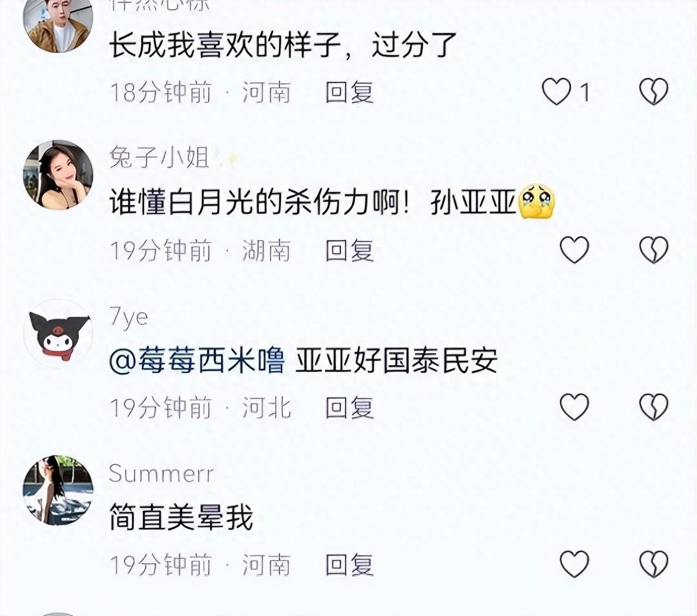The width and height of the screenshot is (697, 616).
Task: Reply to Summerr's comment
Action: tap(350, 565)
